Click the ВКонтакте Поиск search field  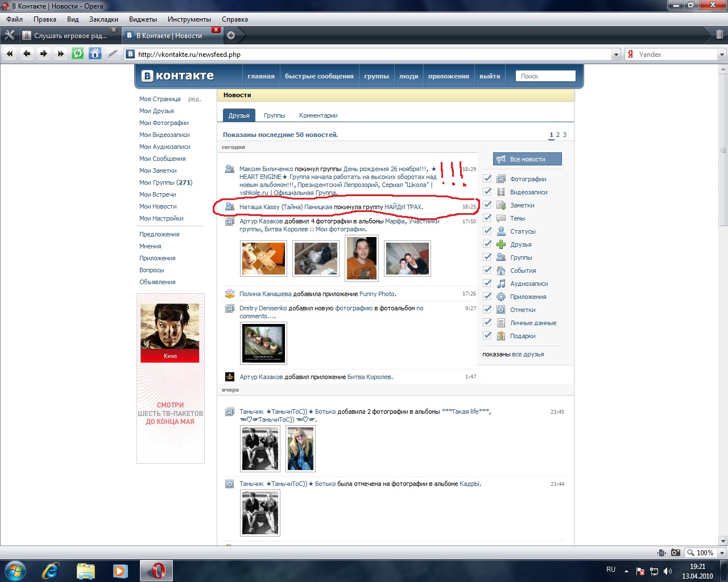point(545,76)
